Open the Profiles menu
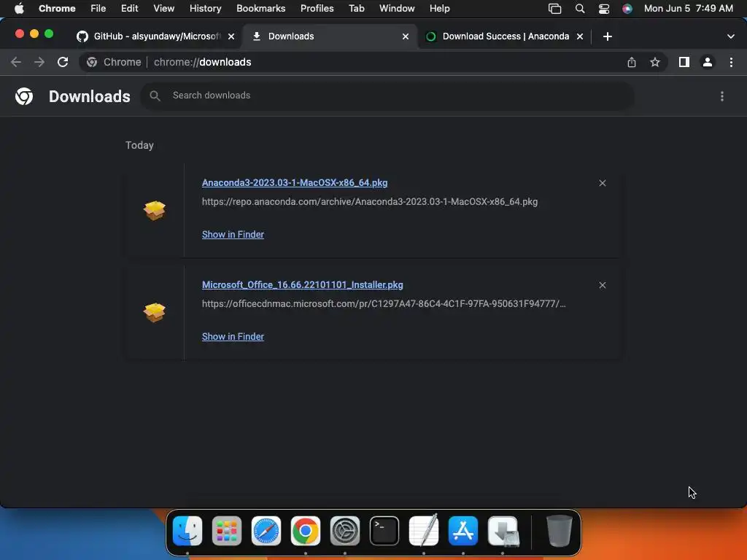This screenshot has height=560, width=747. pyautogui.click(x=317, y=8)
